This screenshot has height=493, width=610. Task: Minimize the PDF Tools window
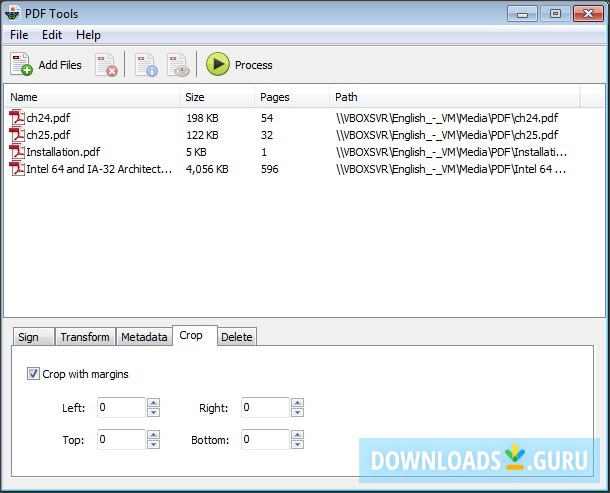(522, 14)
